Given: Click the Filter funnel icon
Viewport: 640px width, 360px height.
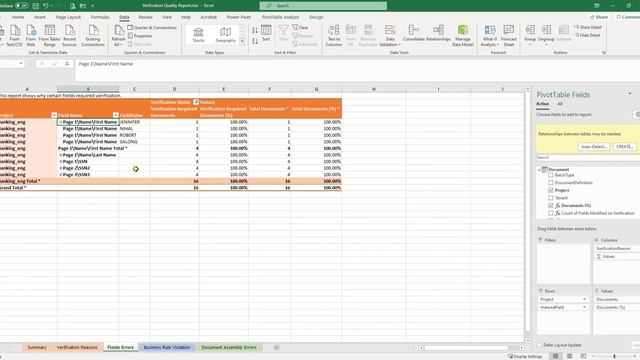Looking at the screenshot, I should 283,31.
